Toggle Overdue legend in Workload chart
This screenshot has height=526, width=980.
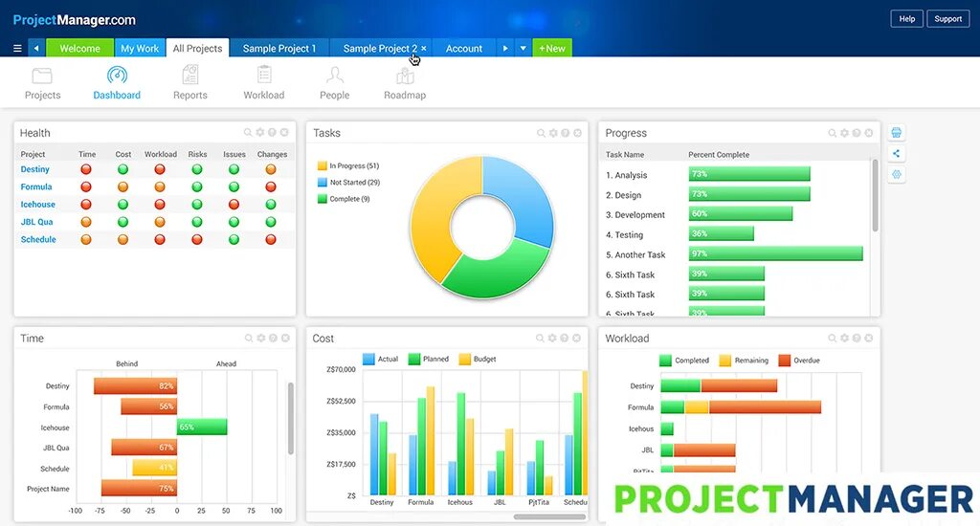click(799, 361)
